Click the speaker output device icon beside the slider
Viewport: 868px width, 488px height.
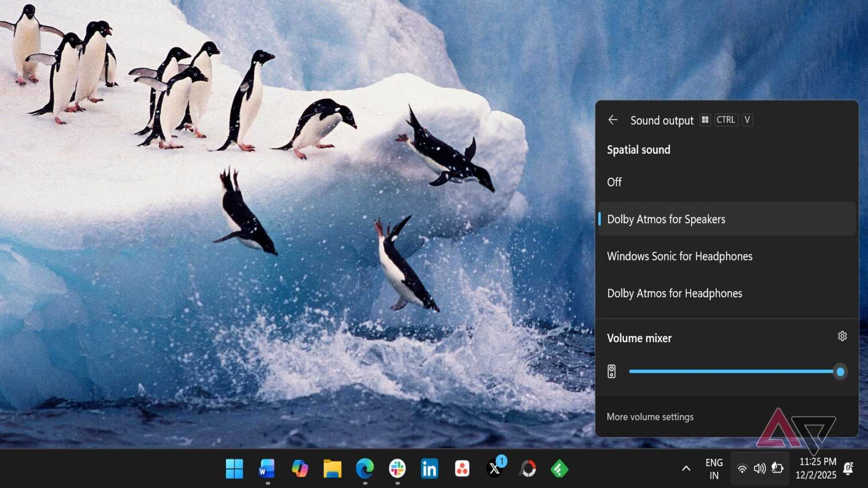coord(612,371)
